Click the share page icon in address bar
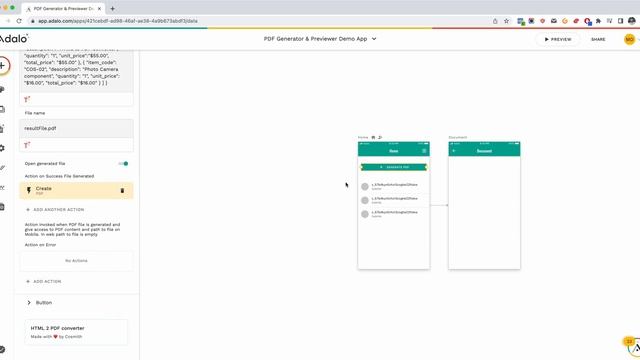This screenshot has height=360, width=640. pyautogui.click(x=495, y=21)
